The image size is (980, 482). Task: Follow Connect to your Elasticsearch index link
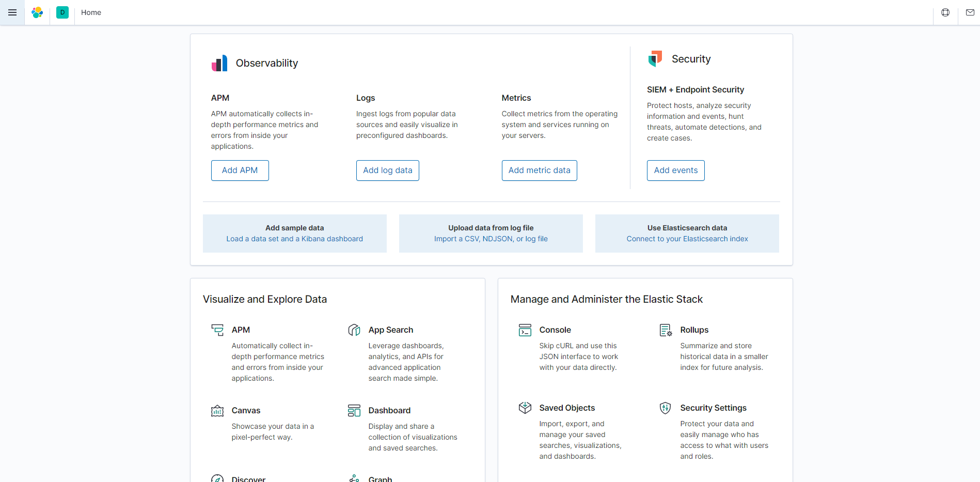click(x=687, y=239)
